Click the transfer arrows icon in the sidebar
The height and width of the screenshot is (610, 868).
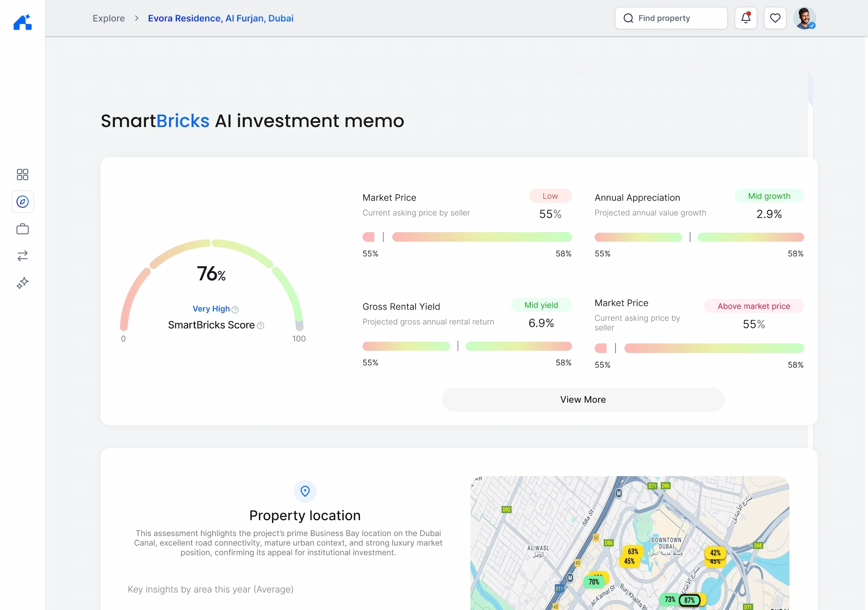click(x=23, y=256)
